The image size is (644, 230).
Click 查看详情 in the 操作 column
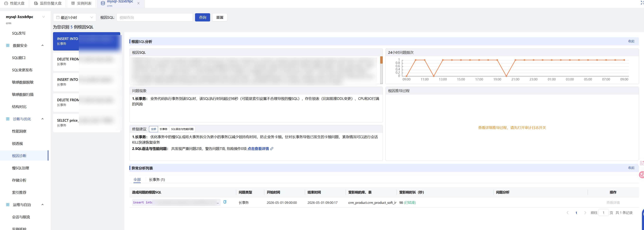point(613,202)
